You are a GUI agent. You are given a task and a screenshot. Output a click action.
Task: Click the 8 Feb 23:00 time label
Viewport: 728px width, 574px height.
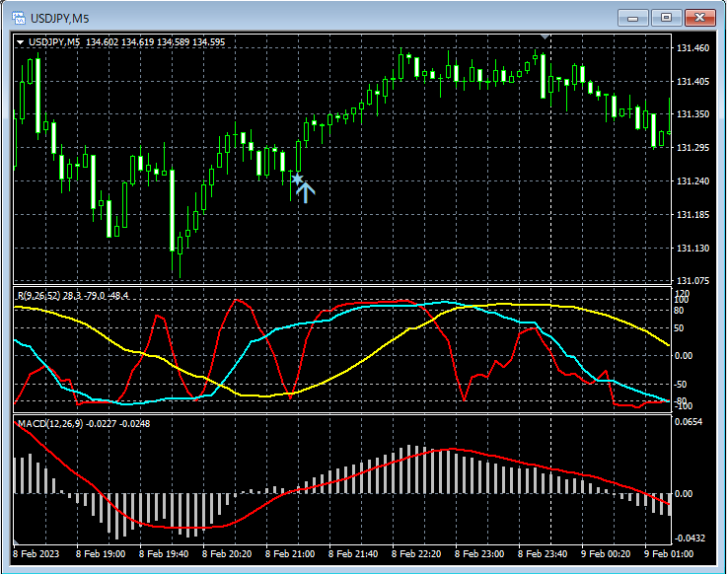tap(479, 554)
